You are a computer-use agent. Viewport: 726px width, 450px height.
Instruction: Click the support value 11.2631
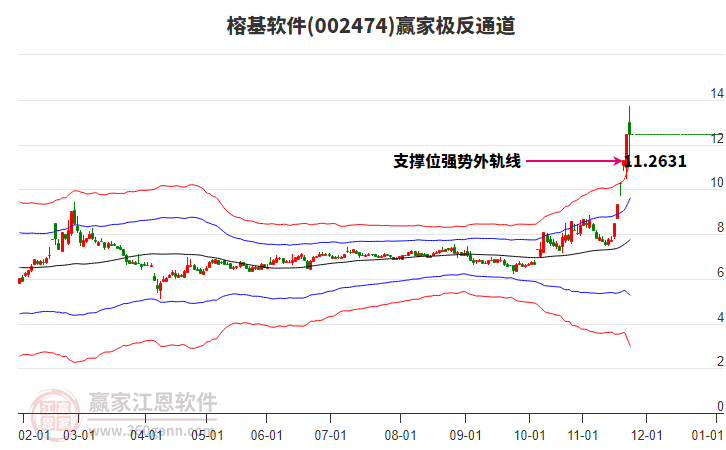pos(655,161)
